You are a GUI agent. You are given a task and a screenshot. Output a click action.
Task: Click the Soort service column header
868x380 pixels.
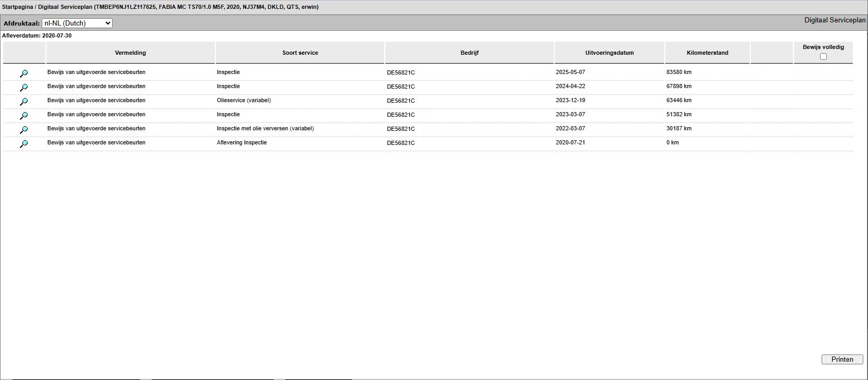click(300, 53)
